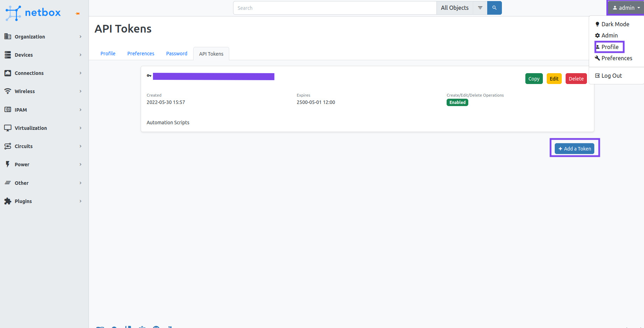Copy the API token using the green button
644x328 pixels.
click(534, 78)
